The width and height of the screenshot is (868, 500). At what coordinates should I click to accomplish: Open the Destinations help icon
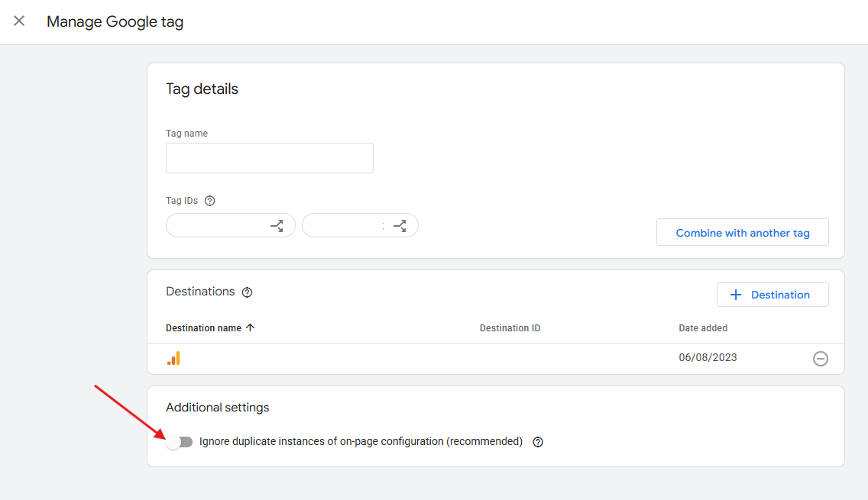pos(247,292)
